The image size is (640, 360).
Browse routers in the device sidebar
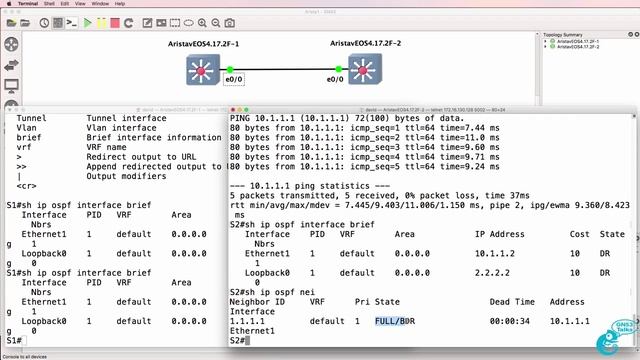coord(11,44)
